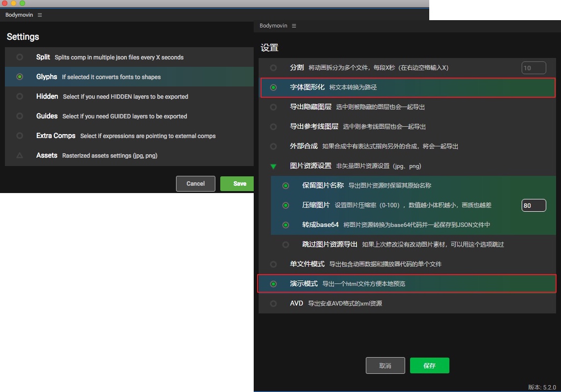Viewport: 561px width, 392px height.
Task: Toggle the 字体图形化 radio button
Action: 273,87
